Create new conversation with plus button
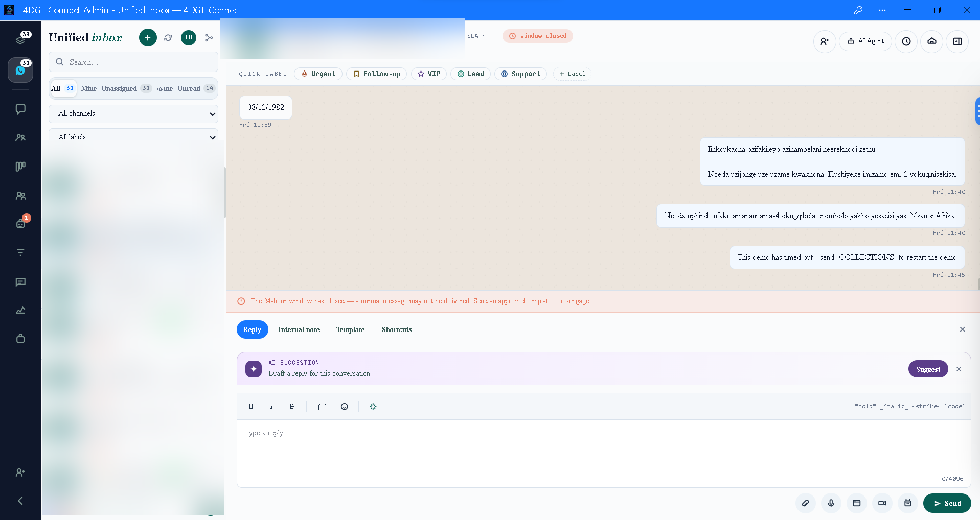 click(x=148, y=37)
